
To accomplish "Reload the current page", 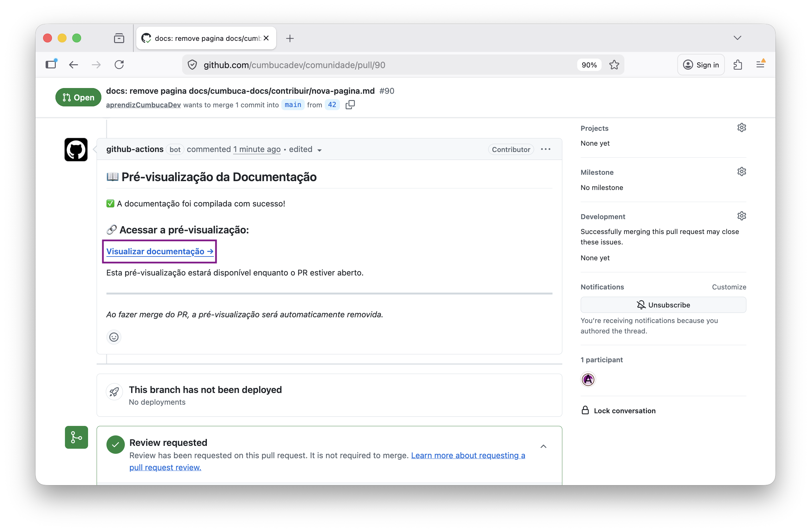I will coord(119,65).
